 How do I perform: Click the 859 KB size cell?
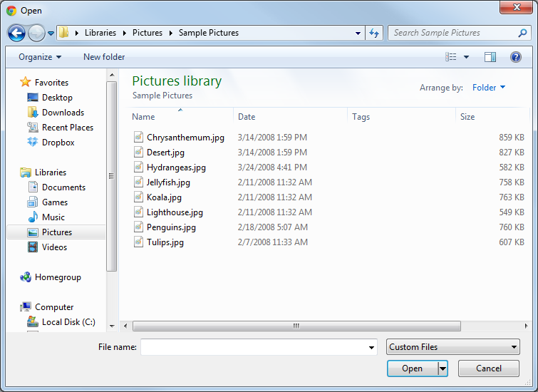point(511,138)
